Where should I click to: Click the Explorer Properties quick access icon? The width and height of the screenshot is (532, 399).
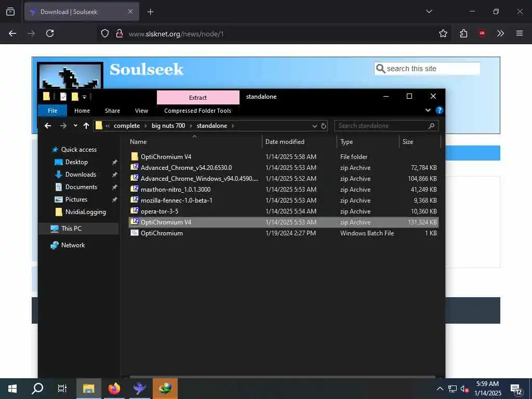[x=63, y=97]
